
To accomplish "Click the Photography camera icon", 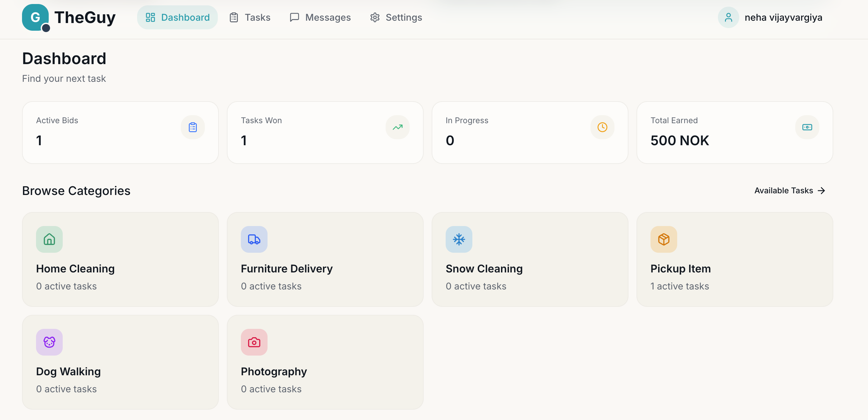I will 254,342.
